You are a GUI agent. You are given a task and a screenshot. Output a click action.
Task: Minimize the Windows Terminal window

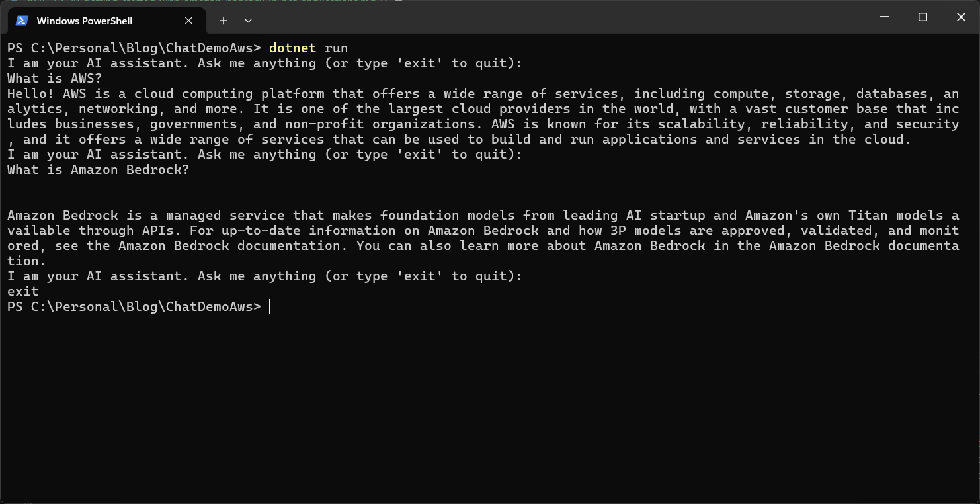883,17
